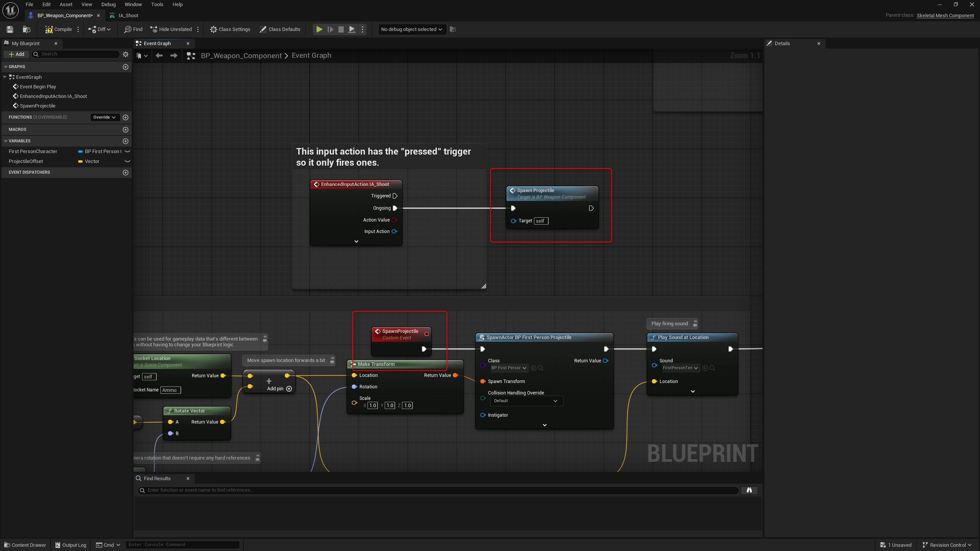Open play mode options three-dot menu
Viewport: 980px width, 551px height.
[x=363, y=29]
